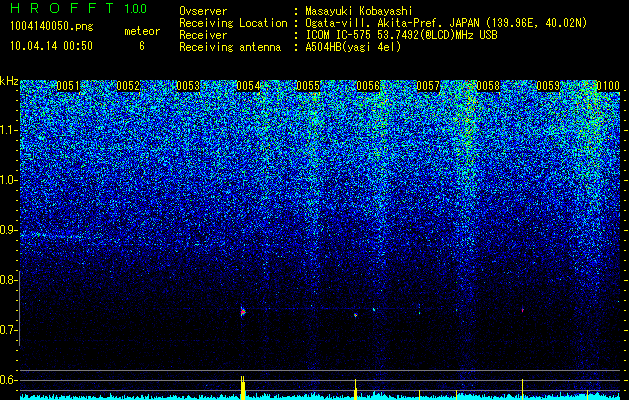
Task: Click the yellow detection bar near 0056
Action: point(355,389)
